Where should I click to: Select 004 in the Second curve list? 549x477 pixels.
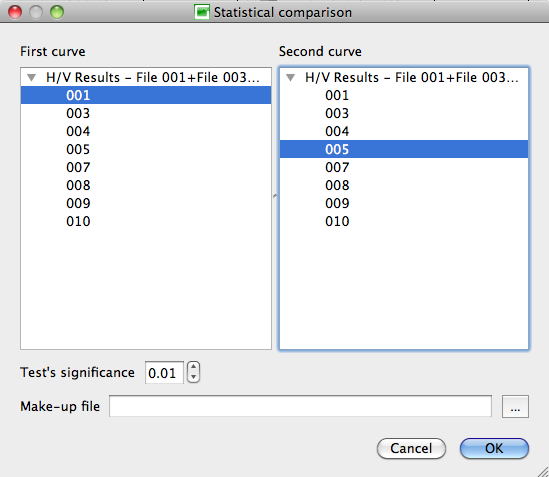click(404, 131)
